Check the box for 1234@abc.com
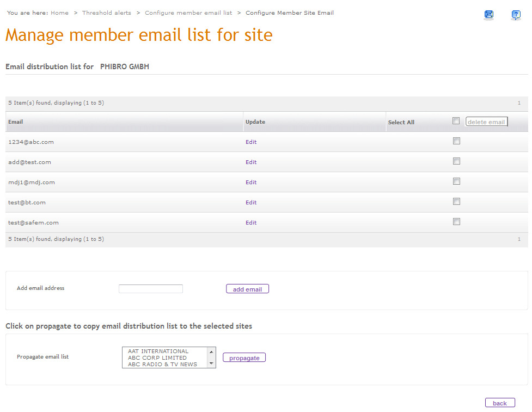The height and width of the screenshot is (412, 532). pyautogui.click(x=456, y=141)
